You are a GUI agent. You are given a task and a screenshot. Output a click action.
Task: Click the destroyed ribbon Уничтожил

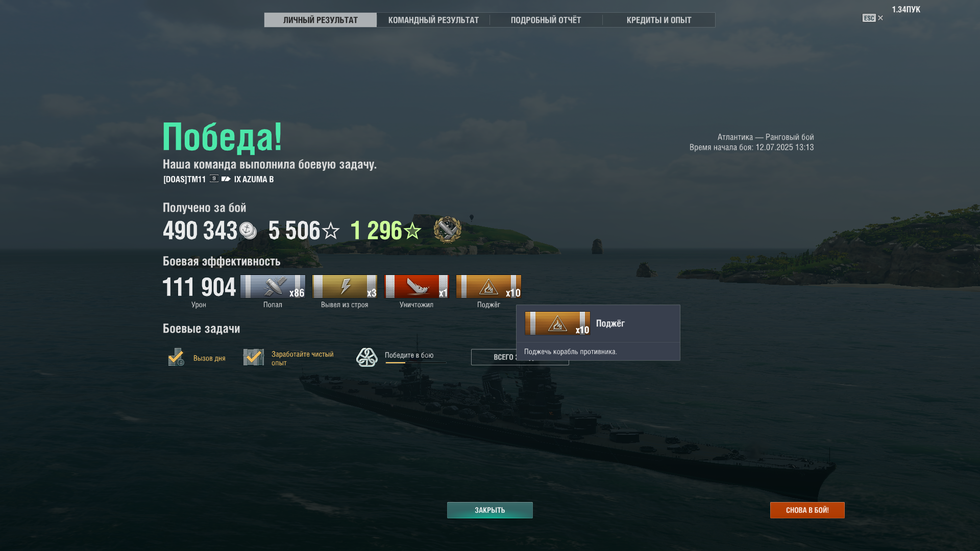(x=416, y=287)
